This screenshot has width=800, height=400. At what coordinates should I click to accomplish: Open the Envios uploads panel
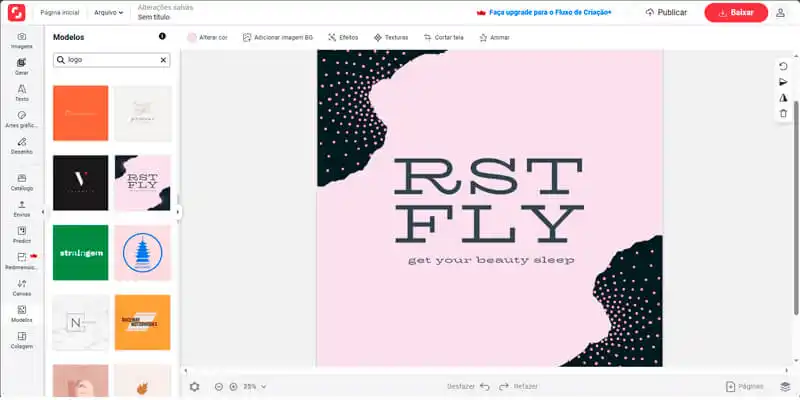(x=21, y=209)
